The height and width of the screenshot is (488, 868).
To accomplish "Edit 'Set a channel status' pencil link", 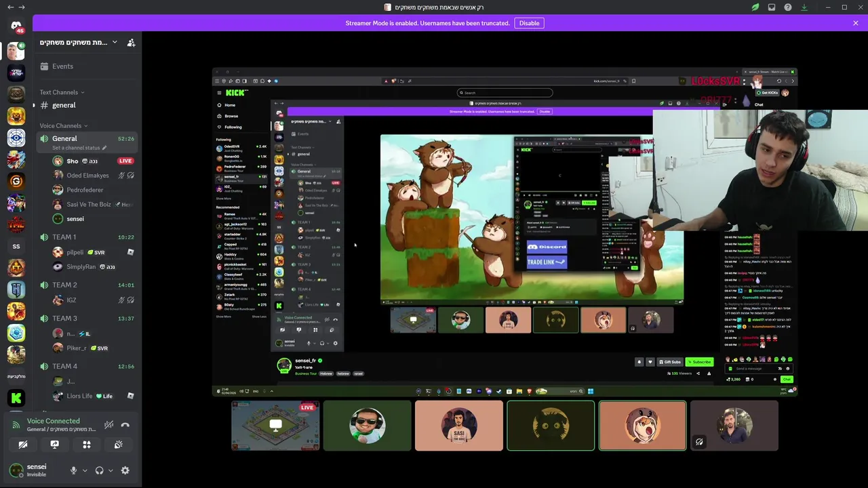I will pos(79,148).
